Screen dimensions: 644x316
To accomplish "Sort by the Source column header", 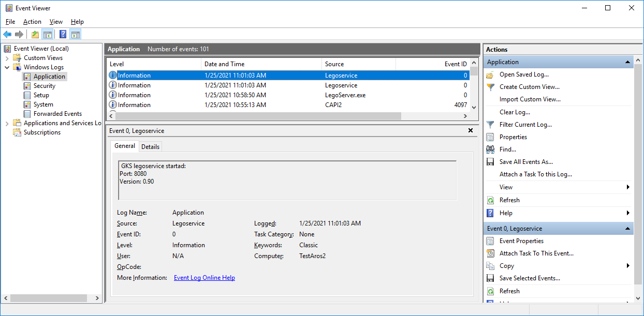I will (359, 64).
